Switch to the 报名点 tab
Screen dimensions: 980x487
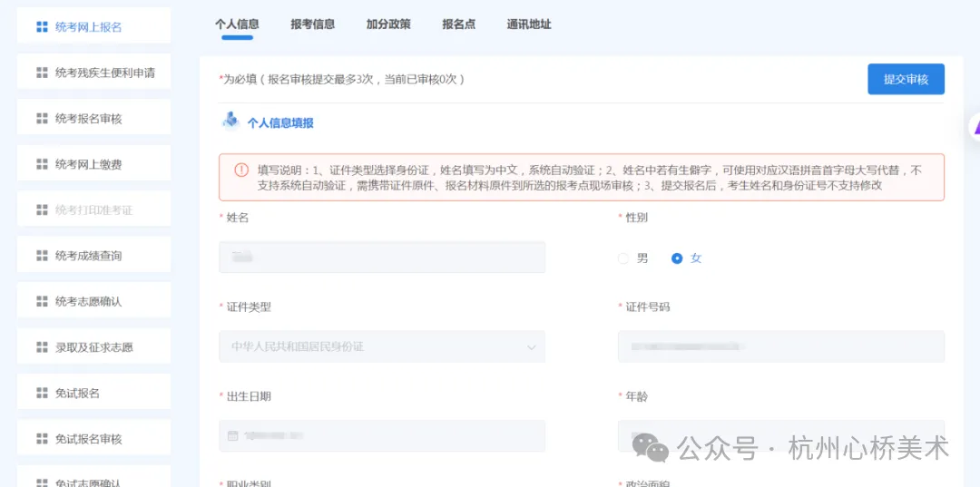(459, 24)
